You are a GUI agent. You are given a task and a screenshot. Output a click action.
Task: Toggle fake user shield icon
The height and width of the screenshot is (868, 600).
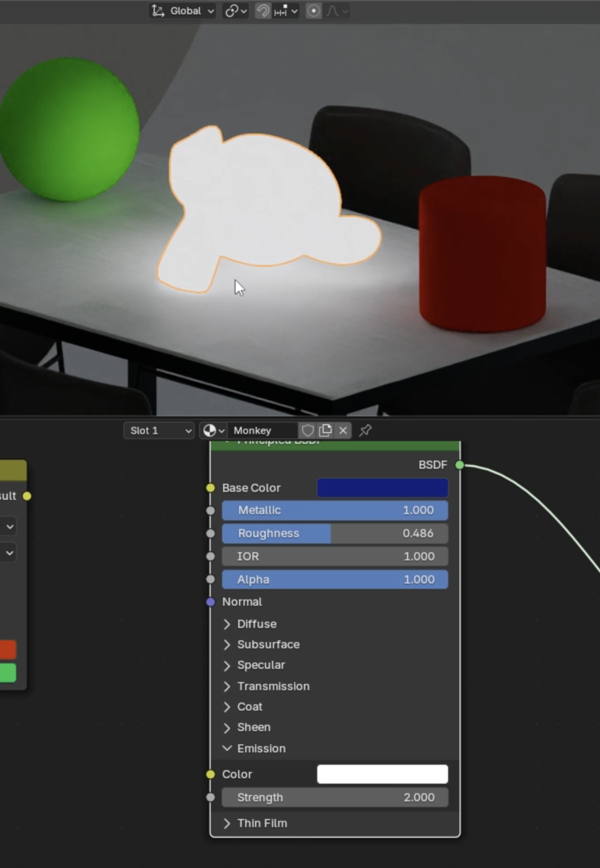[x=308, y=430]
